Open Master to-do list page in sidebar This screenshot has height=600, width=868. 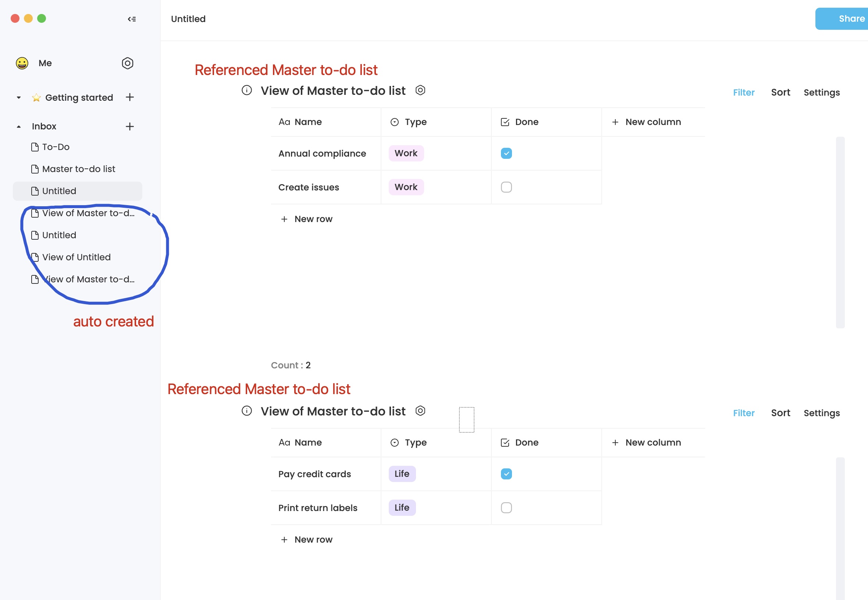coord(78,169)
